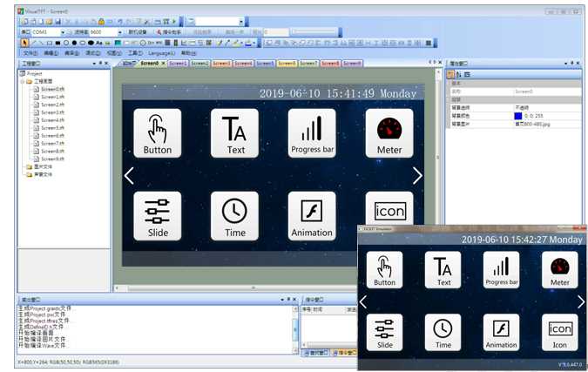Click the output window vertical scrollbar

pyautogui.click(x=295, y=329)
